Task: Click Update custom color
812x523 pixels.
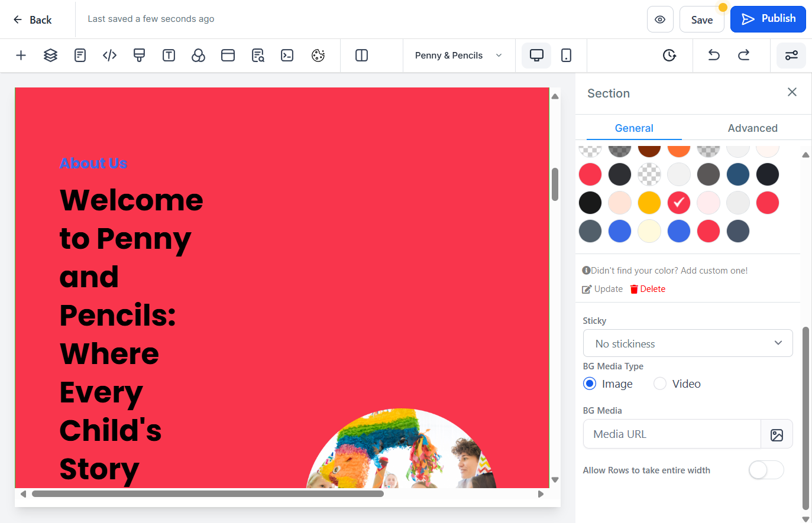Action: [x=602, y=289]
